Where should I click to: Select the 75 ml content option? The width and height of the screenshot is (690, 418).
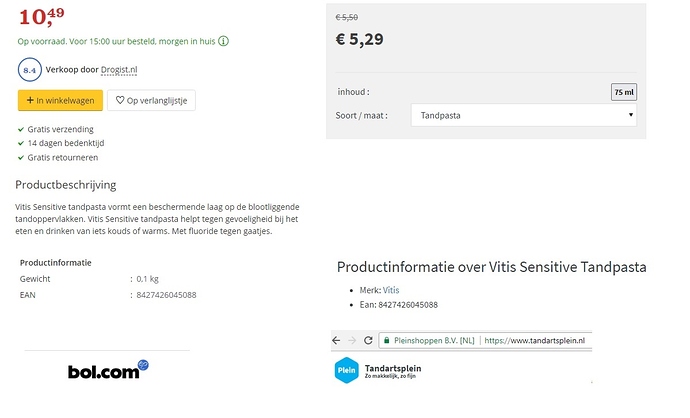pyautogui.click(x=624, y=92)
